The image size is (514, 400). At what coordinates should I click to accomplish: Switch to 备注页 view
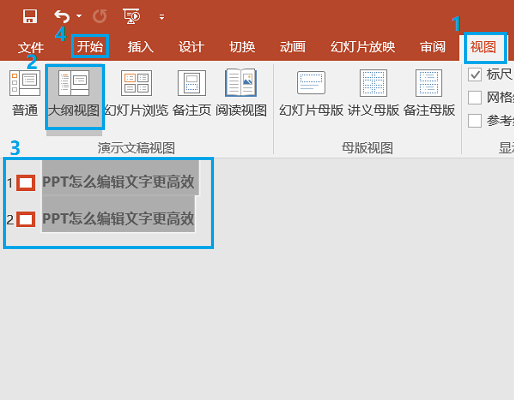(192, 93)
